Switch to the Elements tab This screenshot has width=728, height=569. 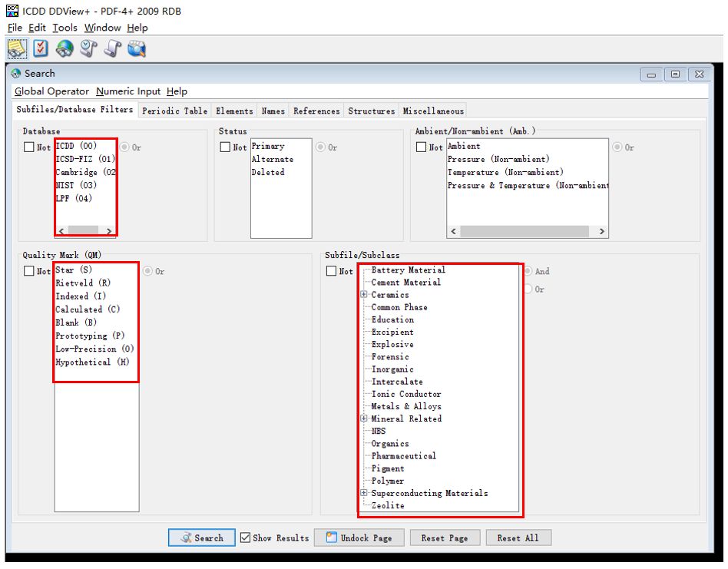[x=234, y=111]
